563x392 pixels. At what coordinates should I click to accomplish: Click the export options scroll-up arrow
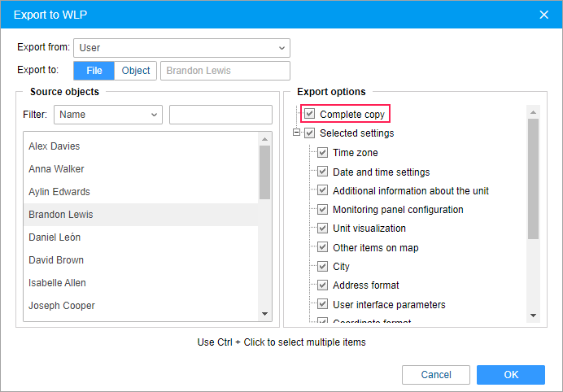pos(533,112)
